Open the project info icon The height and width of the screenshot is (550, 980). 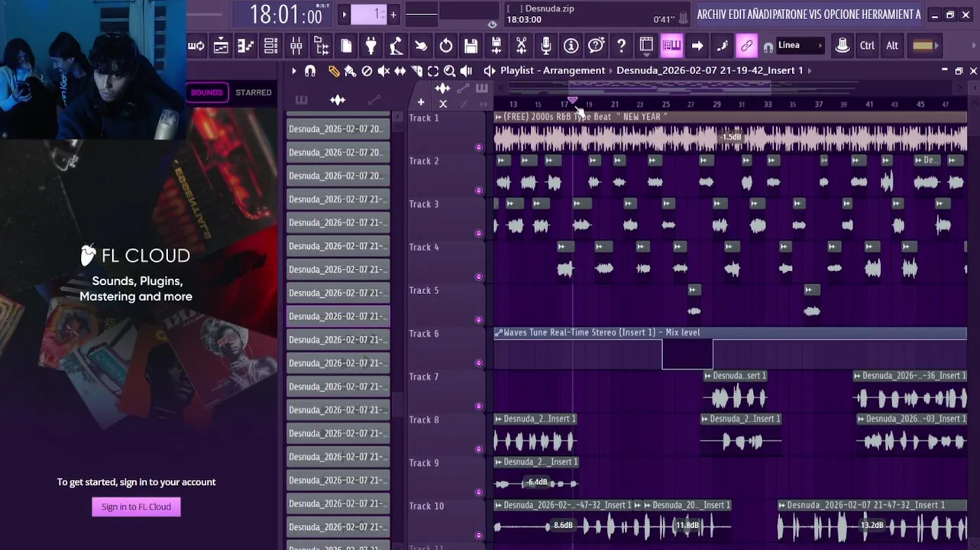(x=571, y=46)
